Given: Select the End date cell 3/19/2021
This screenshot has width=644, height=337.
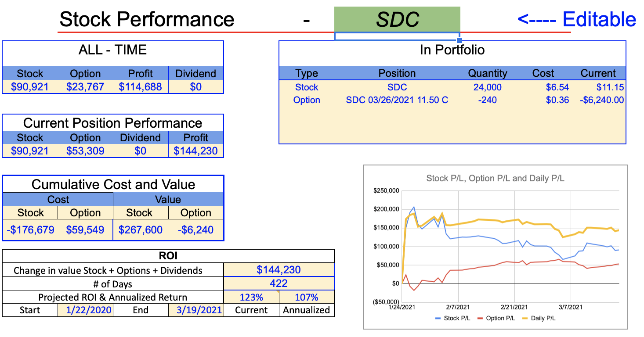Looking at the screenshot, I should [x=196, y=310].
